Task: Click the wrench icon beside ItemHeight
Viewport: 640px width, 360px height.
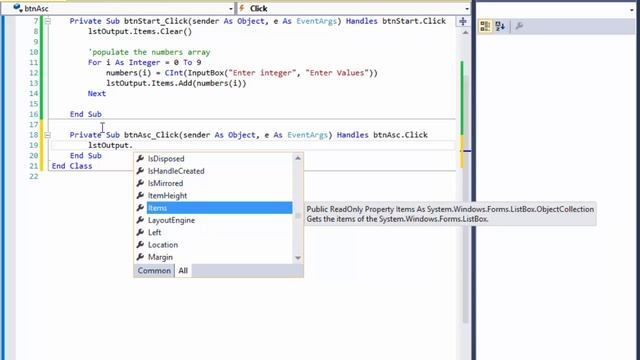Action: 140,195
